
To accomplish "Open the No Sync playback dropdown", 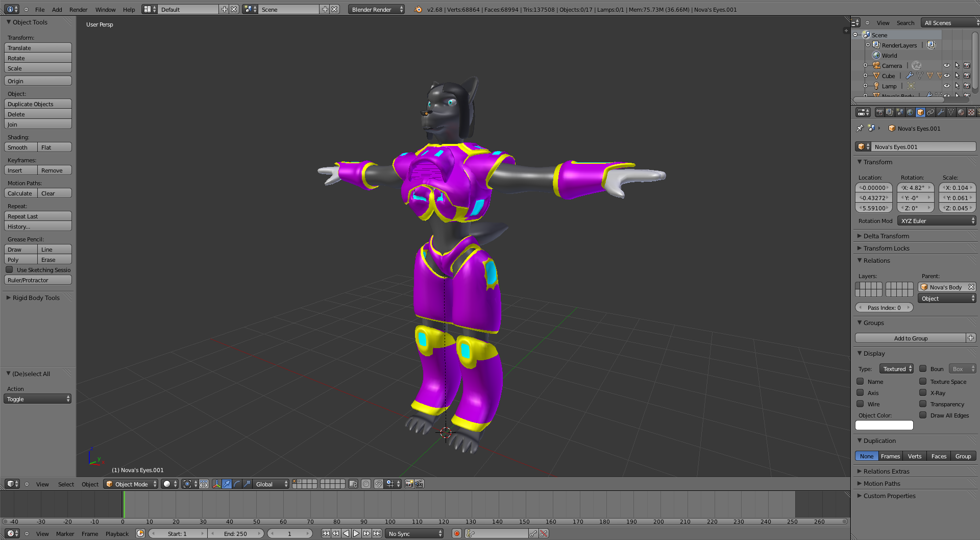I will coord(414,533).
